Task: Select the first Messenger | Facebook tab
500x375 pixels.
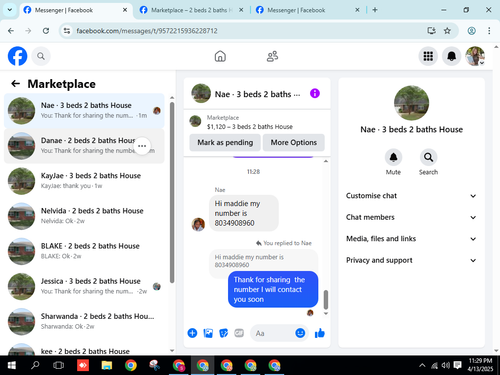Action: pos(76,10)
